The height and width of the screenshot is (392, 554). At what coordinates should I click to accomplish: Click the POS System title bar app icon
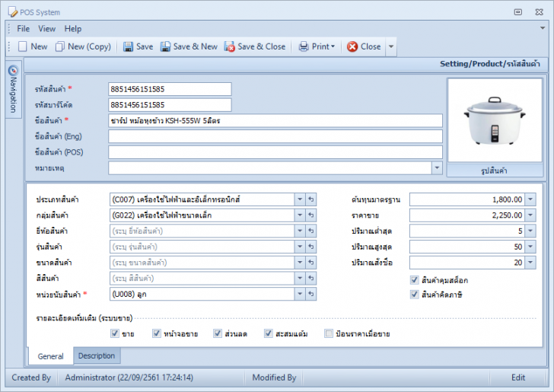coord(13,12)
